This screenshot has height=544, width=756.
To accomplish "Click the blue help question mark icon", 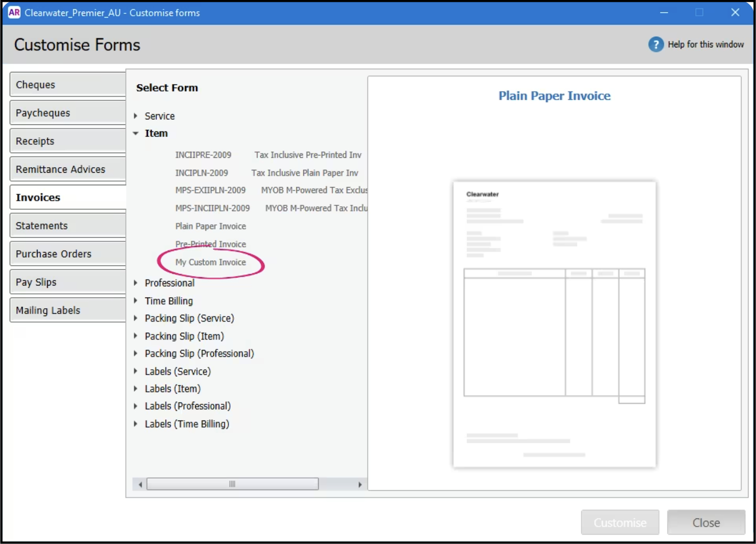I will [x=656, y=45].
